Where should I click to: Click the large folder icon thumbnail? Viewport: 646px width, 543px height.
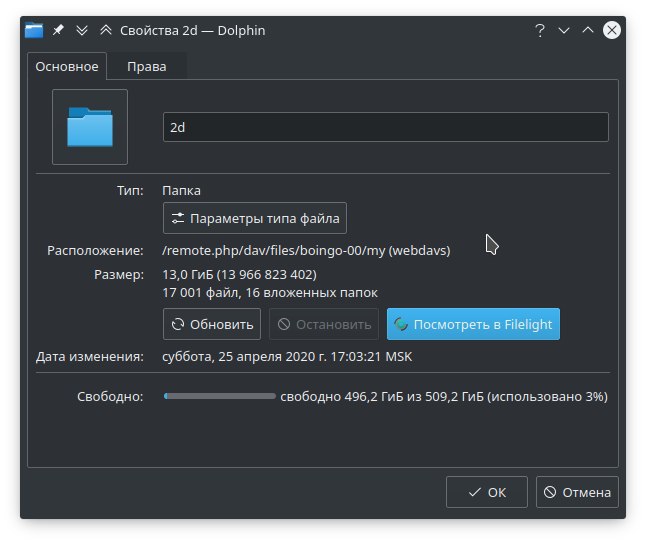(x=90, y=127)
